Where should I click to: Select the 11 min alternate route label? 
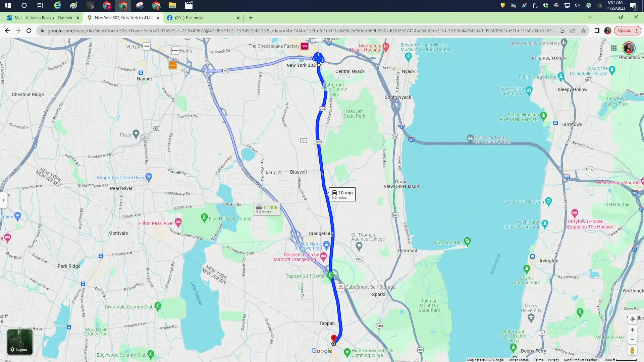pyautogui.click(x=267, y=209)
